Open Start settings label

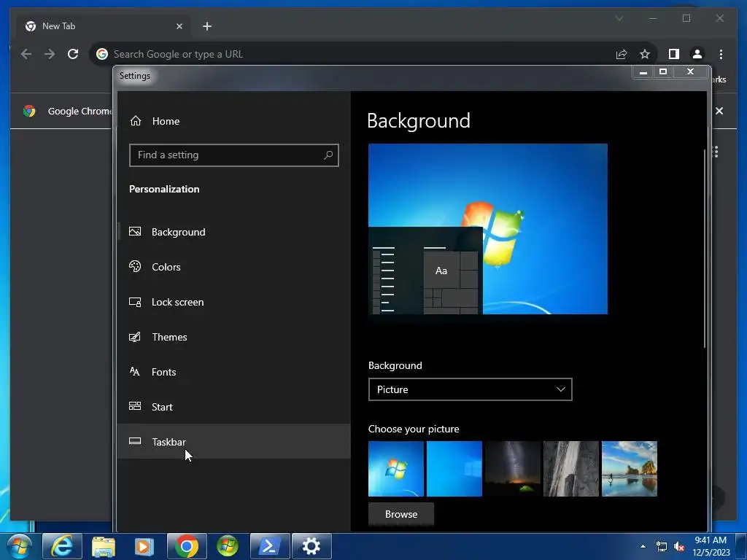(162, 407)
